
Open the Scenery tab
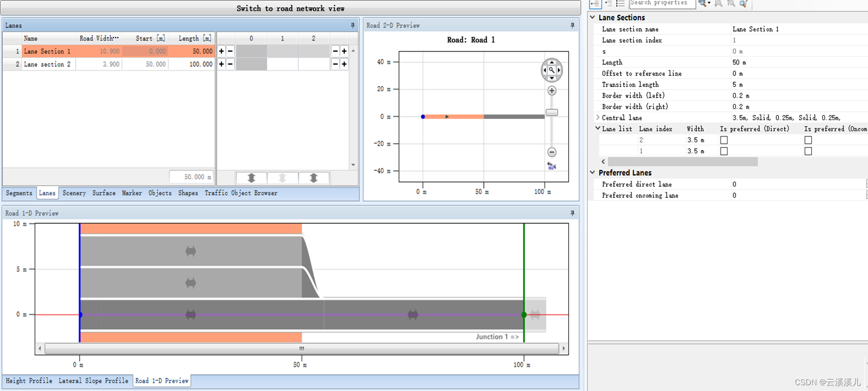click(74, 193)
